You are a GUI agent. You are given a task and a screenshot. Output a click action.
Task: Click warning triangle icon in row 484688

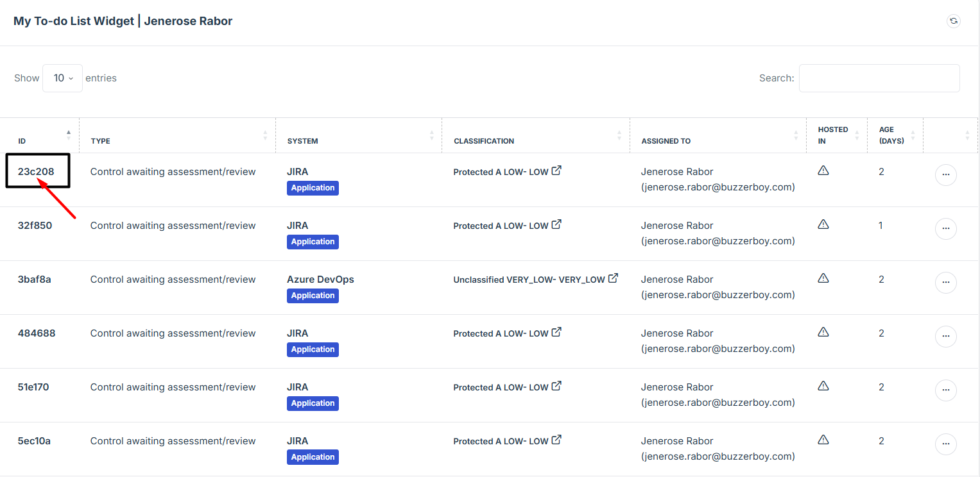(823, 332)
